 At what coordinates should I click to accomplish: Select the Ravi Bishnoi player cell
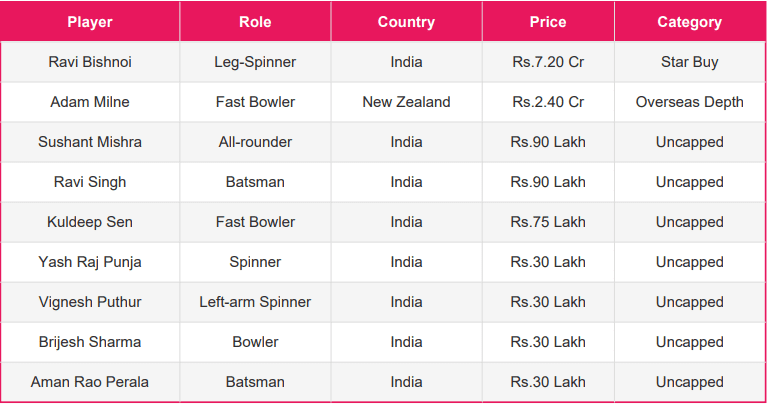(x=90, y=62)
